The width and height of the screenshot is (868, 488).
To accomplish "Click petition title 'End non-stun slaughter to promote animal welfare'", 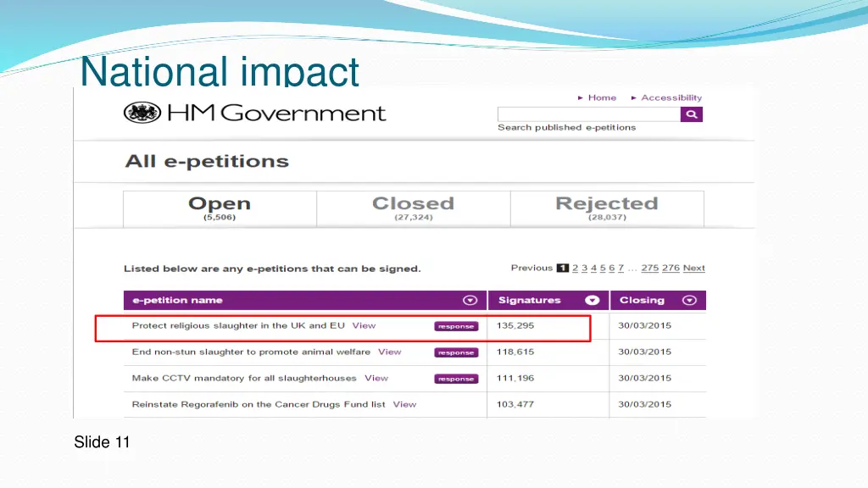I will click(x=251, y=352).
